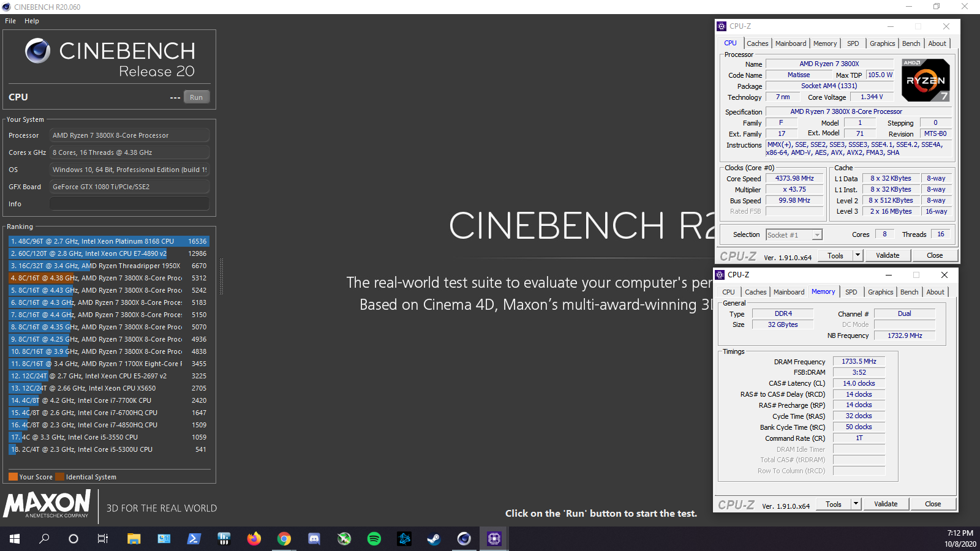The width and height of the screenshot is (980, 551).
Task: Click Identical System legend swatch
Action: (59, 477)
